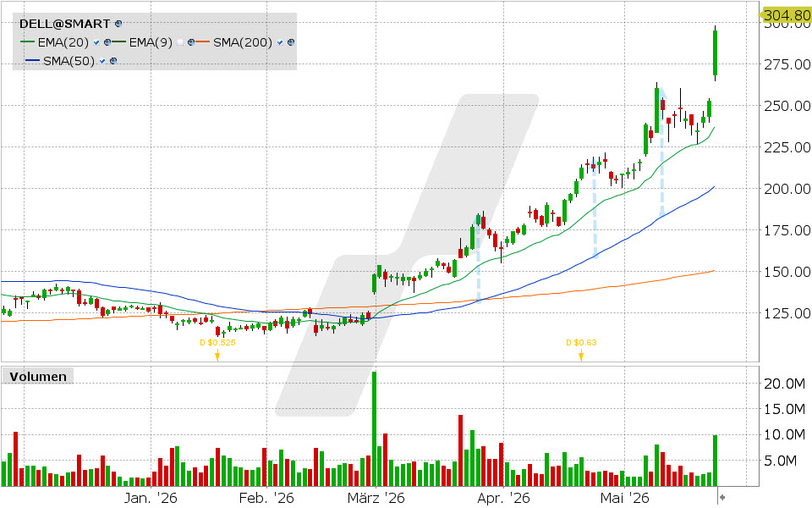Screen dimensions: 812x508
Task: Uncheck the SMA(200) indicator checkbox
Action: tap(280, 42)
